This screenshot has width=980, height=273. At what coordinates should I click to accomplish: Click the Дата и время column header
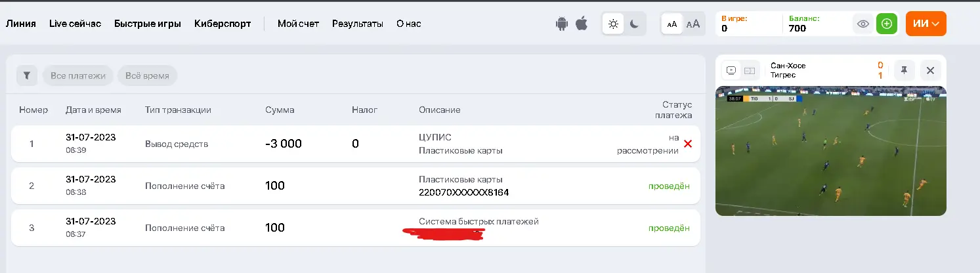click(x=93, y=110)
